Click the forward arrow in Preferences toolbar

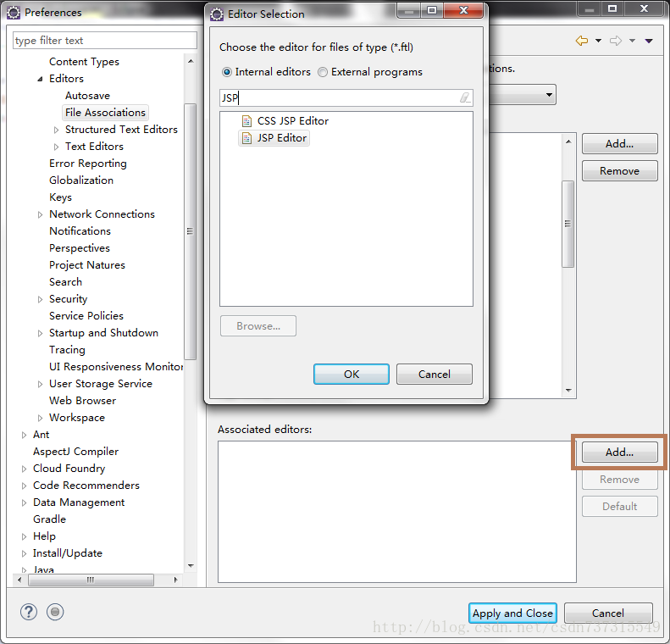point(616,41)
